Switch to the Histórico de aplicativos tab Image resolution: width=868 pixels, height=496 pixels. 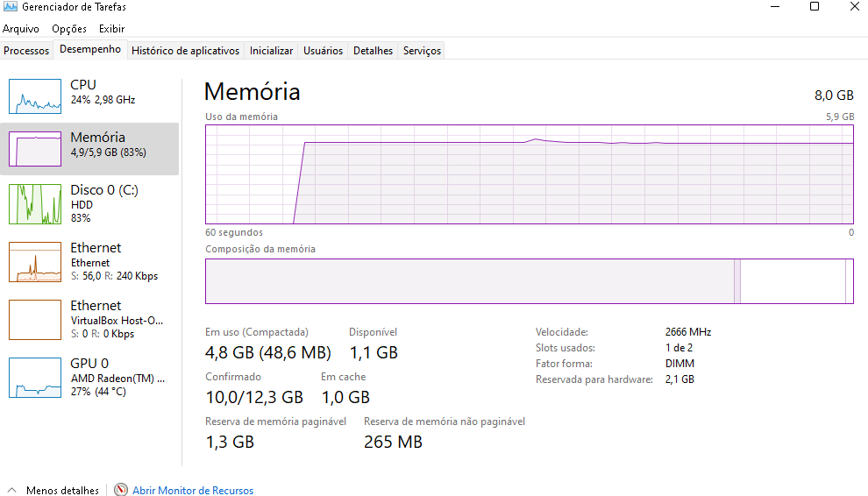click(x=186, y=50)
